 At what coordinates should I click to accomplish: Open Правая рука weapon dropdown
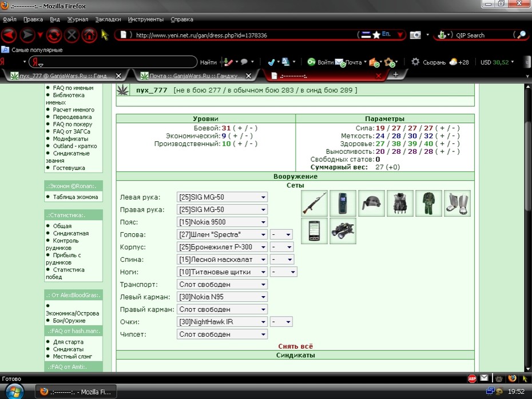point(222,209)
